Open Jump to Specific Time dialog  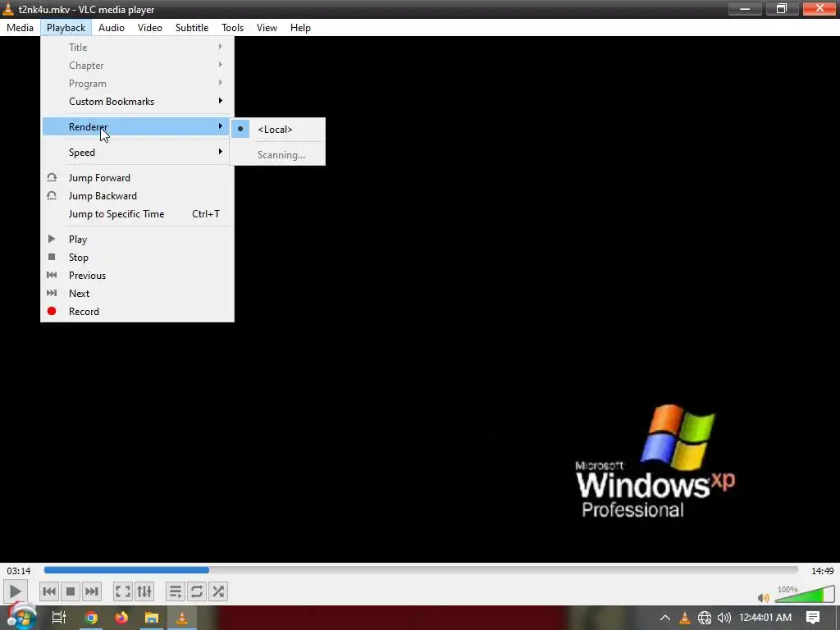(137, 214)
